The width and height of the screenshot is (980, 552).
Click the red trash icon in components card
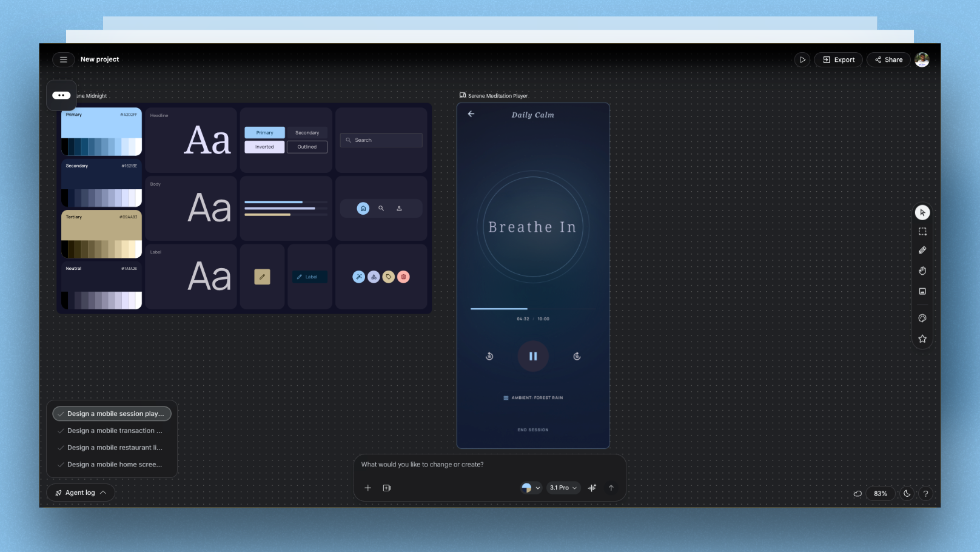[x=403, y=277]
